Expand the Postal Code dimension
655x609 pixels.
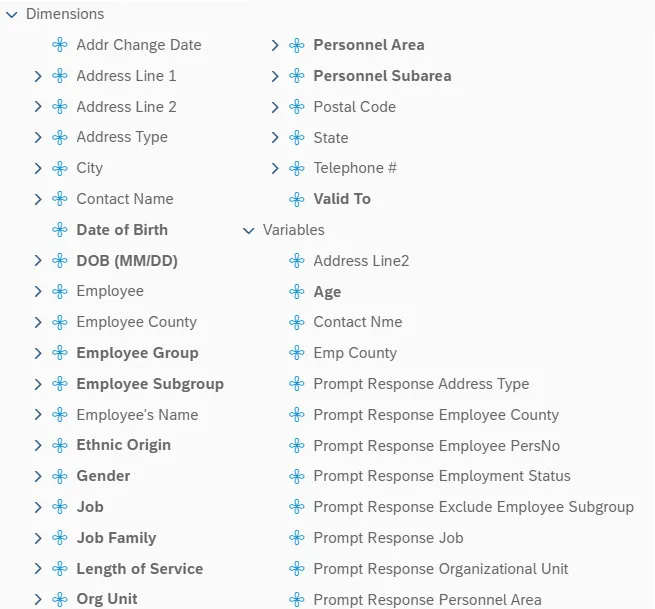coord(275,107)
